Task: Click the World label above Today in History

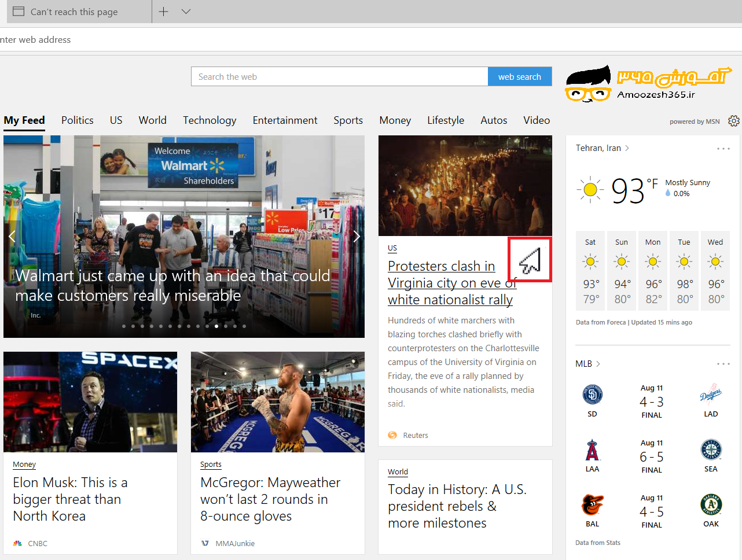Action: click(398, 471)
